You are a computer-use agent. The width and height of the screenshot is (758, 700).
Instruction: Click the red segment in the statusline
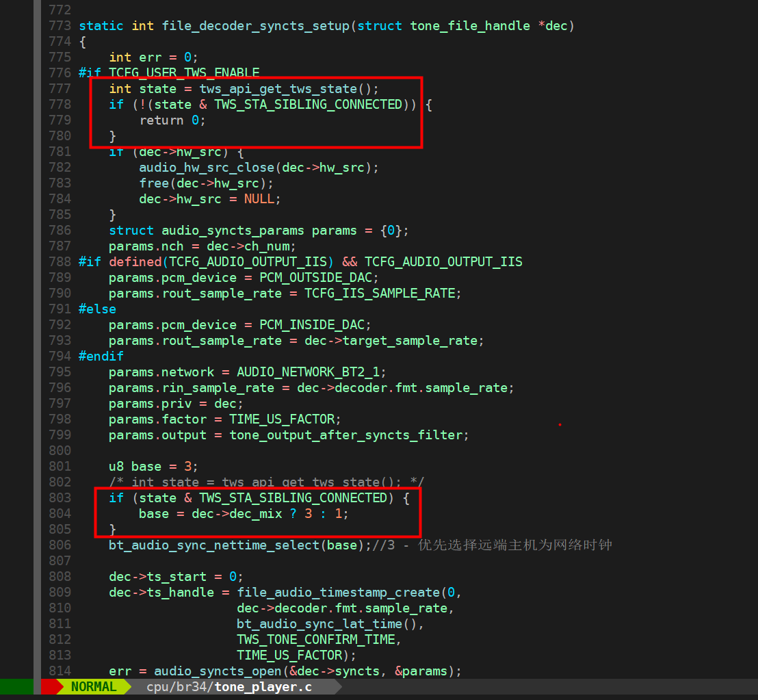click(x=49, y=687)
